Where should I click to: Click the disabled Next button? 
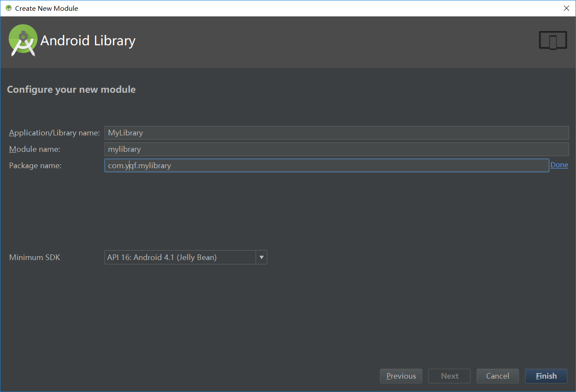449,376
